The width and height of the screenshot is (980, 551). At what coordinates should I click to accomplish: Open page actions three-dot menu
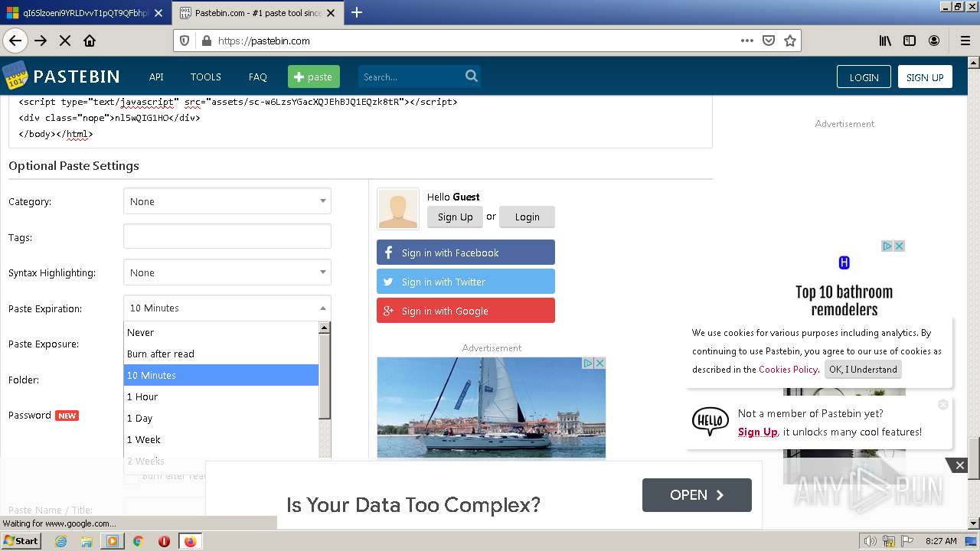point(747,41)
